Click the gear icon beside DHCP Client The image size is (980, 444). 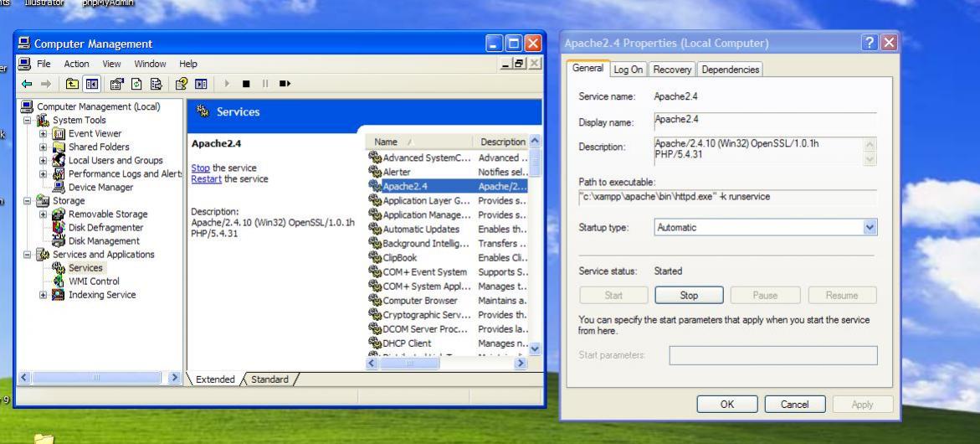click(375, 343)
